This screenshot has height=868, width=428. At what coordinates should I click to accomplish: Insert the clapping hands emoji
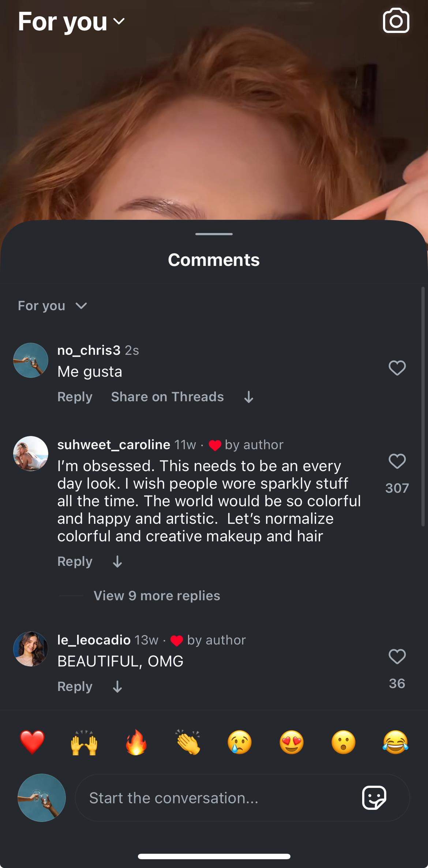188,743
